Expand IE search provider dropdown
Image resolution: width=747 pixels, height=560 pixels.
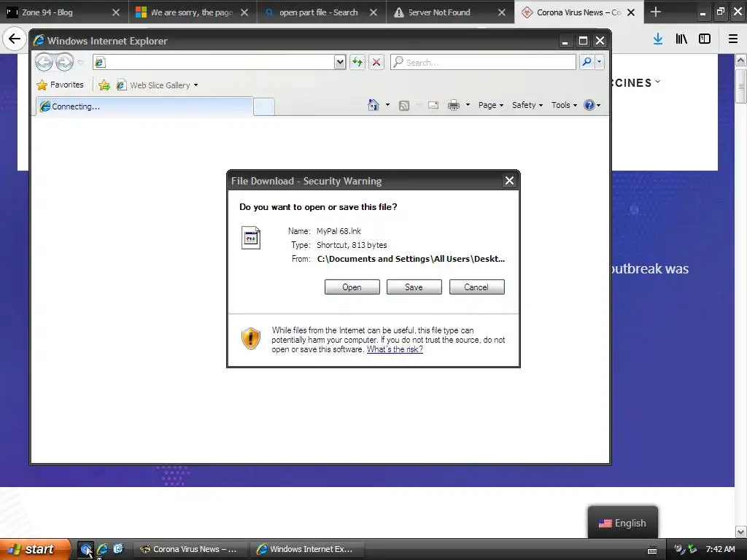[x=600, y=62]
